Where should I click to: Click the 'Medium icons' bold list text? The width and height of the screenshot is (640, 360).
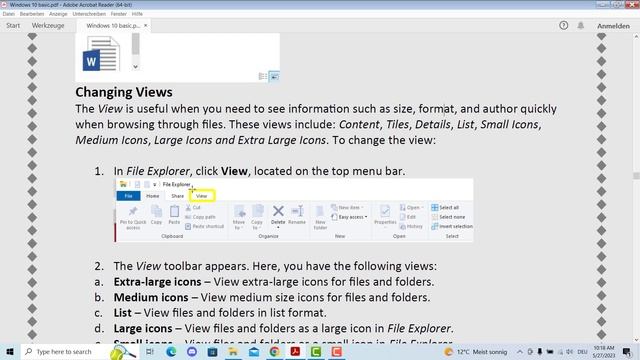point(151,297)
